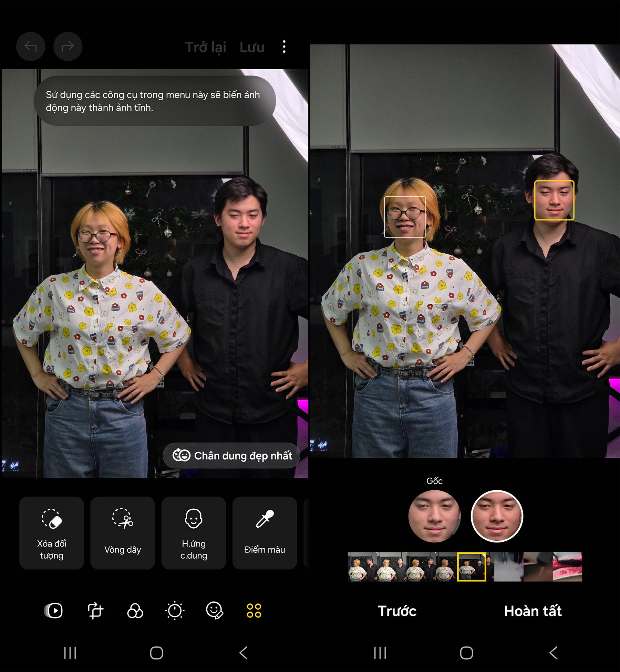Open the sticker and draw face tab

coord(215,611)
